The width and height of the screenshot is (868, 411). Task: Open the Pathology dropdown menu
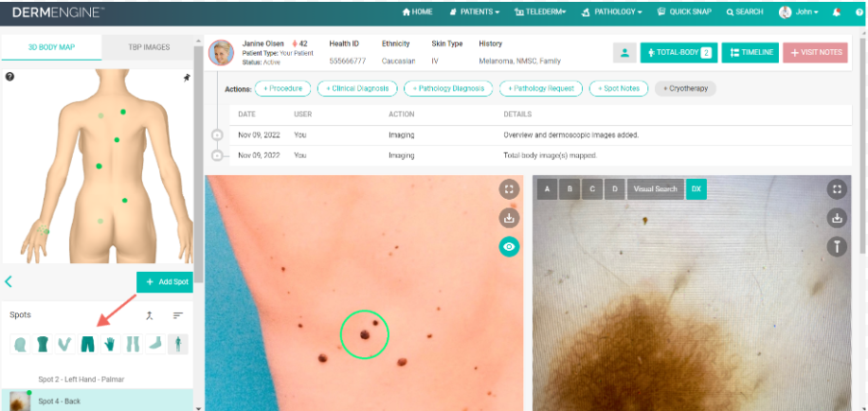612,11
